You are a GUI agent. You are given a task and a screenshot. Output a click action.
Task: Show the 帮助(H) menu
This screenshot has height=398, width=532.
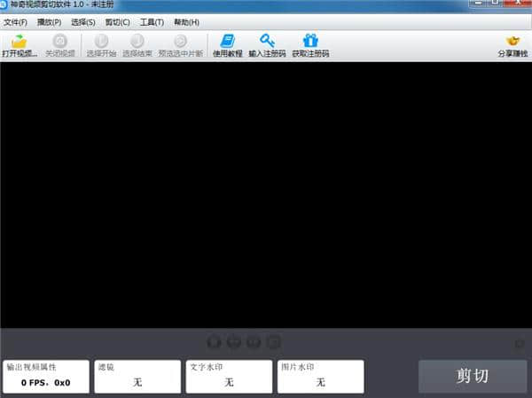point(186,21)
